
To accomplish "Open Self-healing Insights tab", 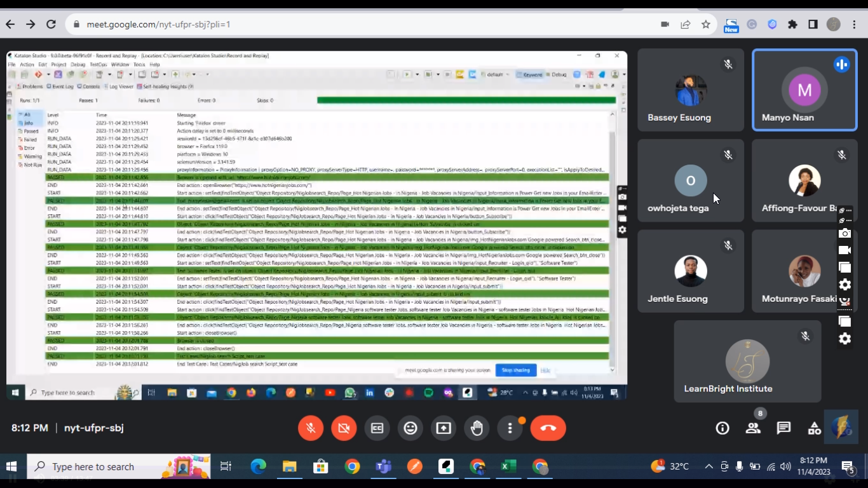I will pos(165,86).
